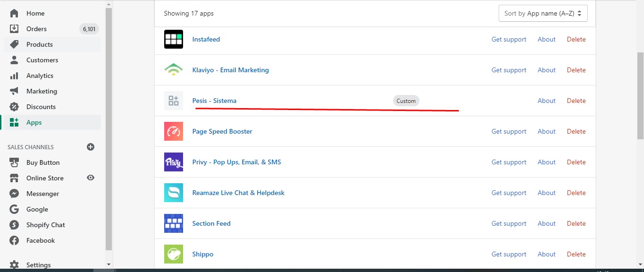Click the Klaviyo app logo icon

[x=173, y=70]
